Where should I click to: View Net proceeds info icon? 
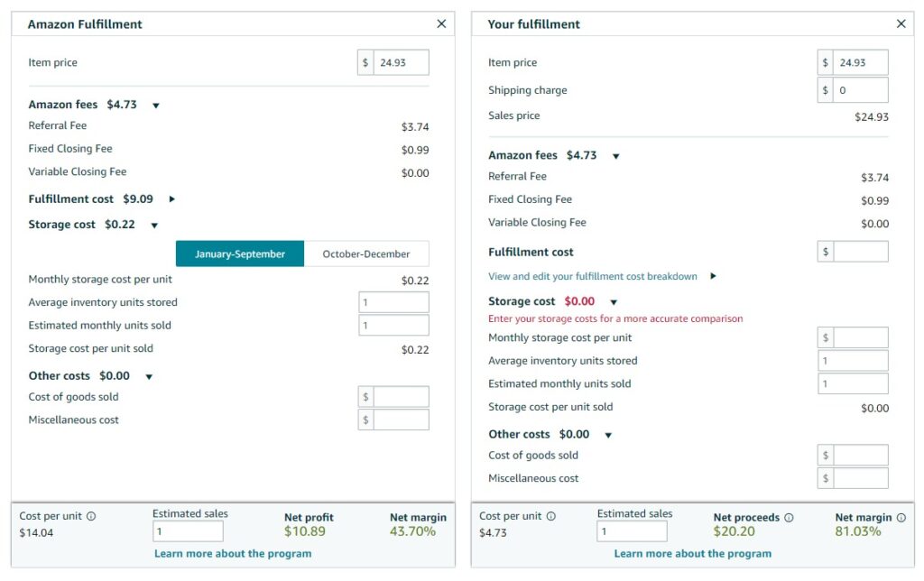click(x=787, y=516)
